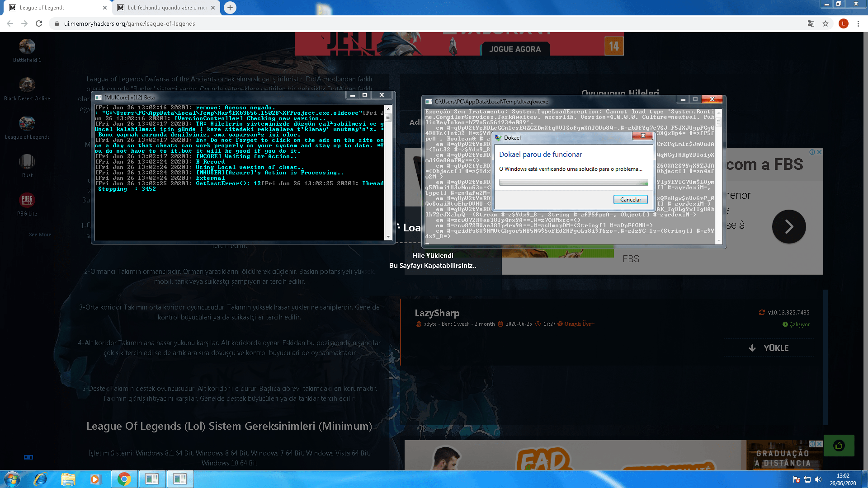
Task: Bookmark this page with the star icon
Action: click(x=826, y=23)
